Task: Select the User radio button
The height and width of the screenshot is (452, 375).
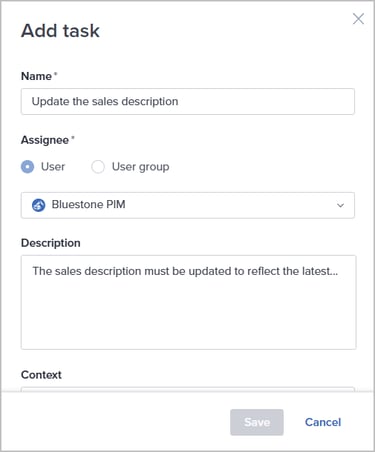Action: click(x=28, y=167)
